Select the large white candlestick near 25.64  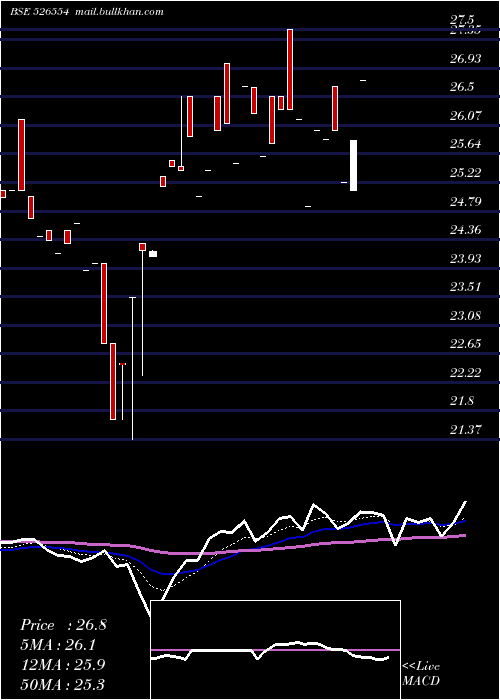(354, 166)
